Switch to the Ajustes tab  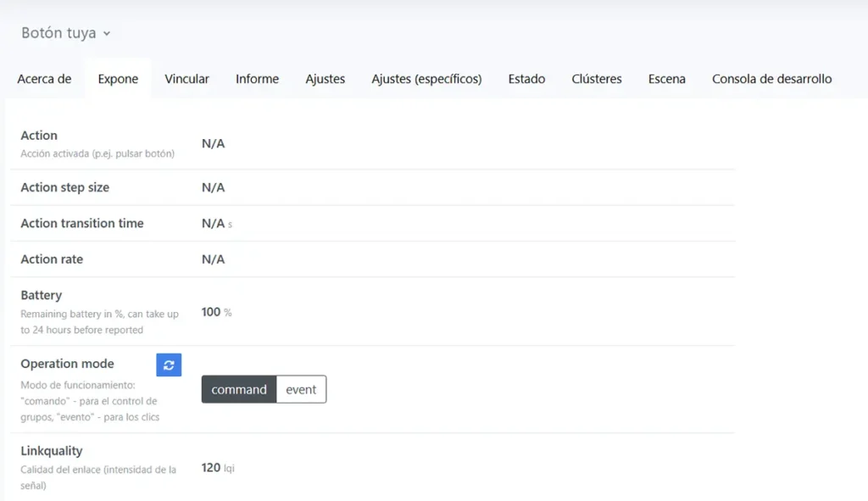click(325, 79)
